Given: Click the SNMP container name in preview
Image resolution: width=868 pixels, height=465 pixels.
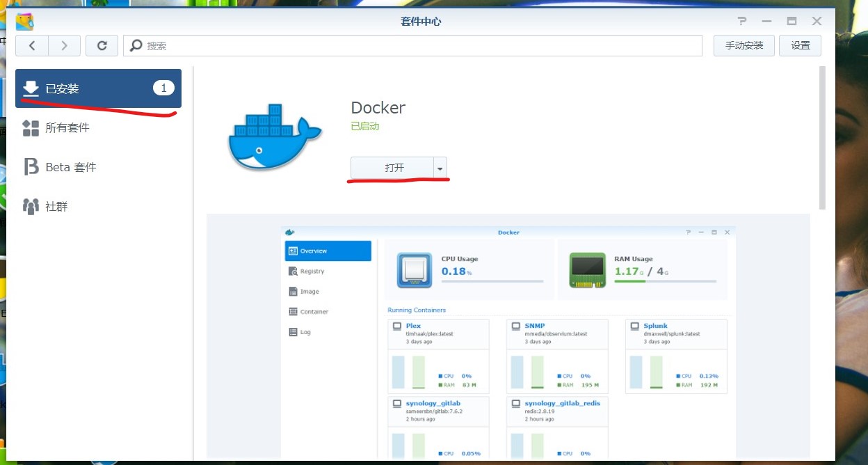Looking at the screenshot, I should 535,326.
